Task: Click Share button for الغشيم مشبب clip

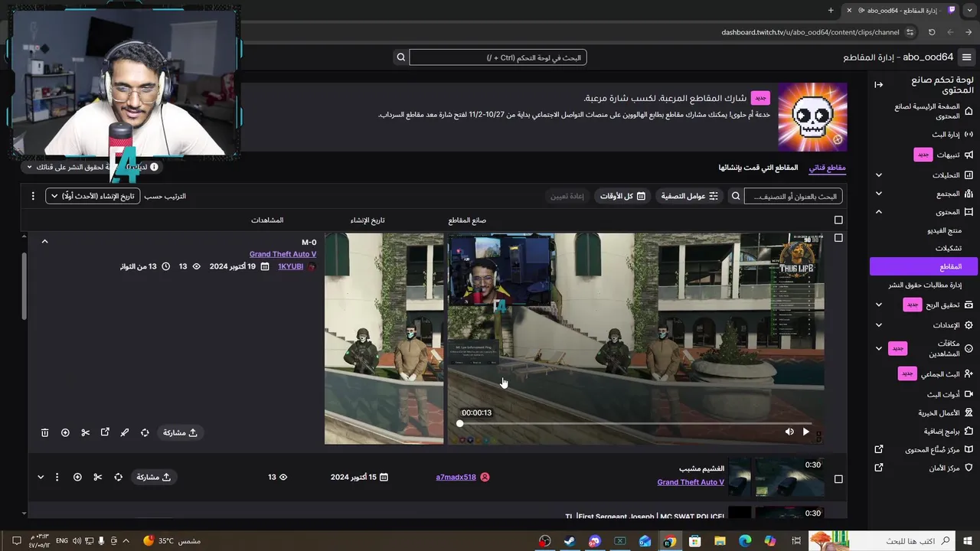Action: [153, 477]
